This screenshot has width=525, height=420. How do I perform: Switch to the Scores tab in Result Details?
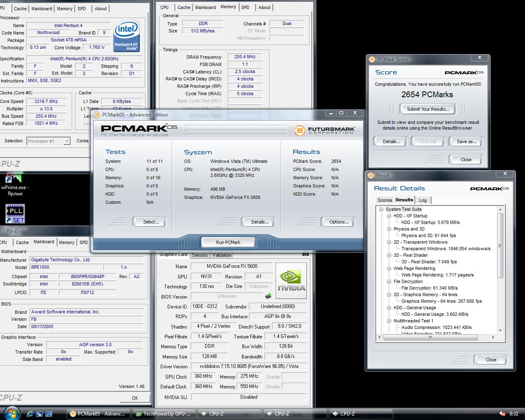(385, 200)
